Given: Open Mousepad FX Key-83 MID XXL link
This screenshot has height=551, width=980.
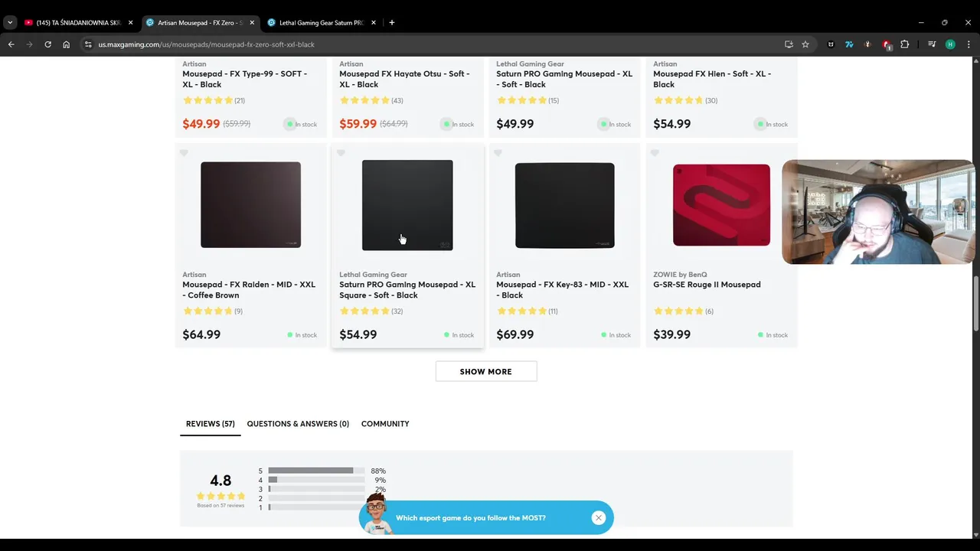Looking at the screenshot, I should [x=562, y=289].
